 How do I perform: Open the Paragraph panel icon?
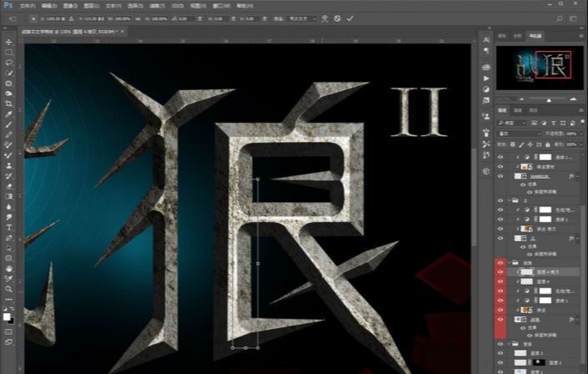click(x=486, y=50)
